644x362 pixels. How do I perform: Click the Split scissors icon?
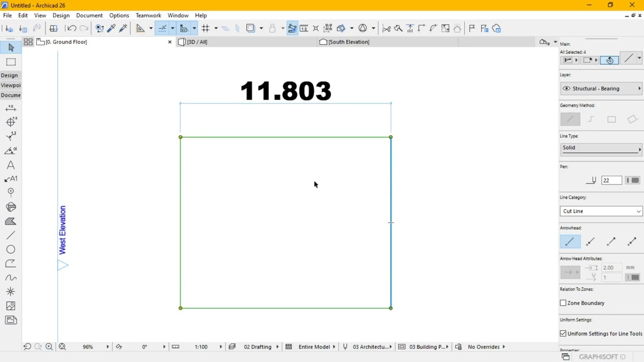pos(386,28)
